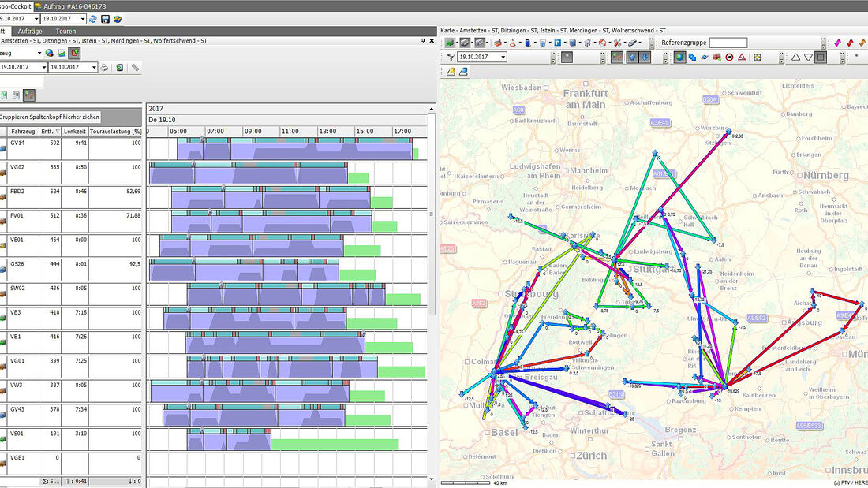The width and height of the screenshot is (868, 488).
Task: Open the Auftrag #A16-046178 tab
Action: pos(71,6)
